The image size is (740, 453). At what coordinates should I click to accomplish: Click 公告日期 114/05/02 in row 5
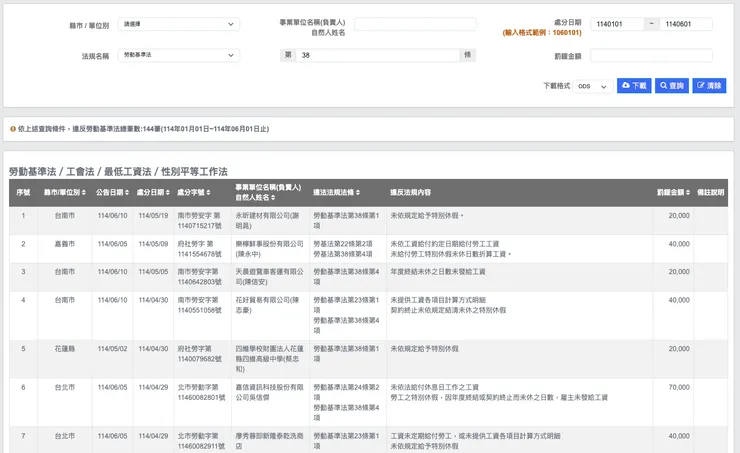(112, 349)
